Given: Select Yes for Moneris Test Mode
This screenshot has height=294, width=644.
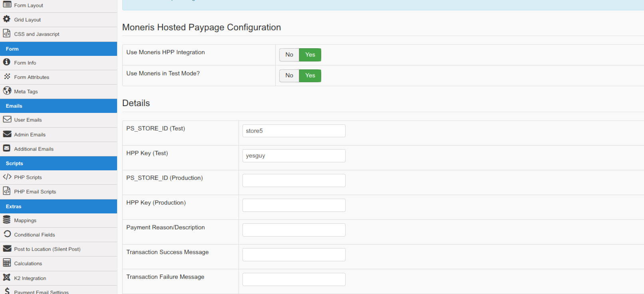Looking at the screenshot, I should pyautogui.click(x=310, y=75).
